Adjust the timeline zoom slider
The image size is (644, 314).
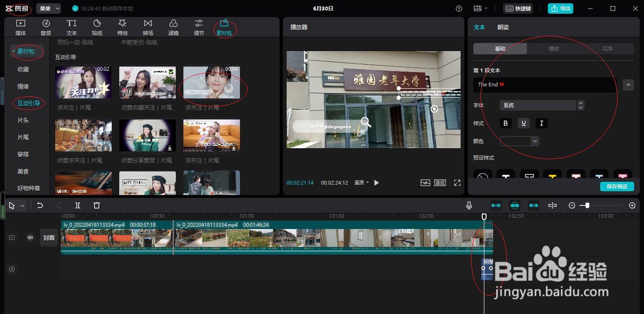586,205
